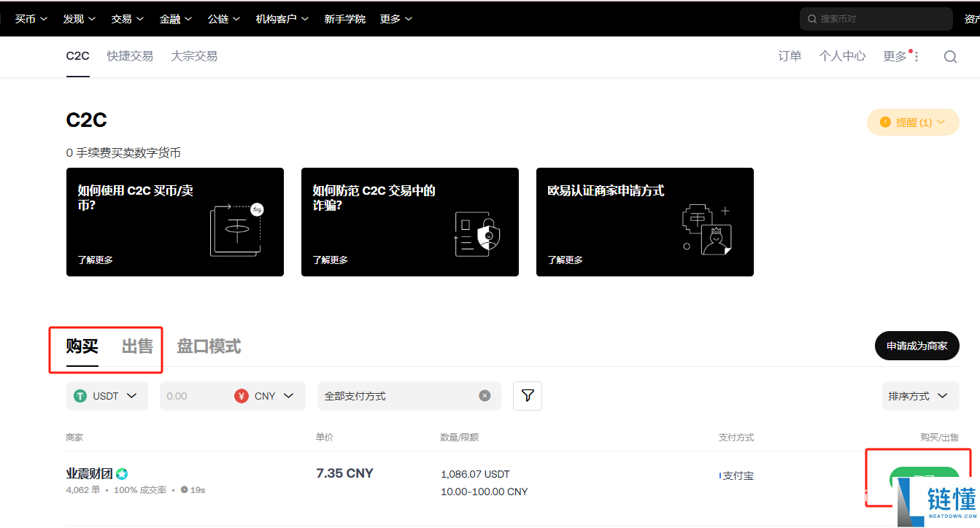This screenshot has width=980, height=528.
Task: Click the magnifier search icon
Action: pyautogui.click(x=950, y=57)
